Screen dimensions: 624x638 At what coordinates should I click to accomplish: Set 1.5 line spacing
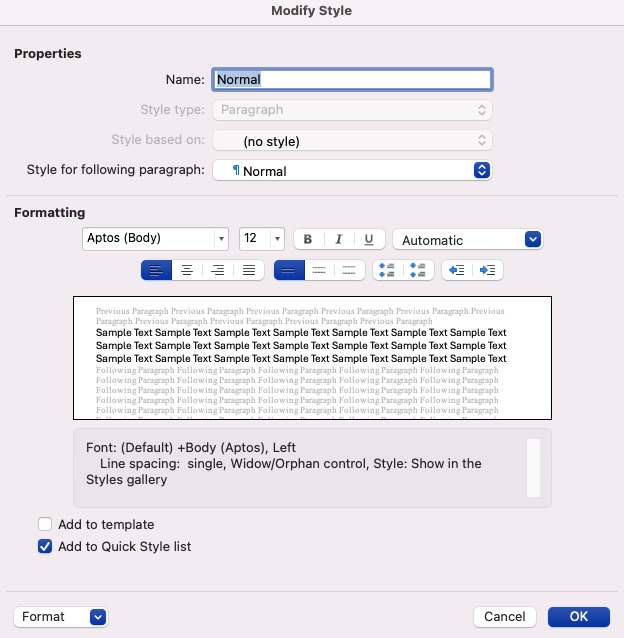click(x=319, y=270)
